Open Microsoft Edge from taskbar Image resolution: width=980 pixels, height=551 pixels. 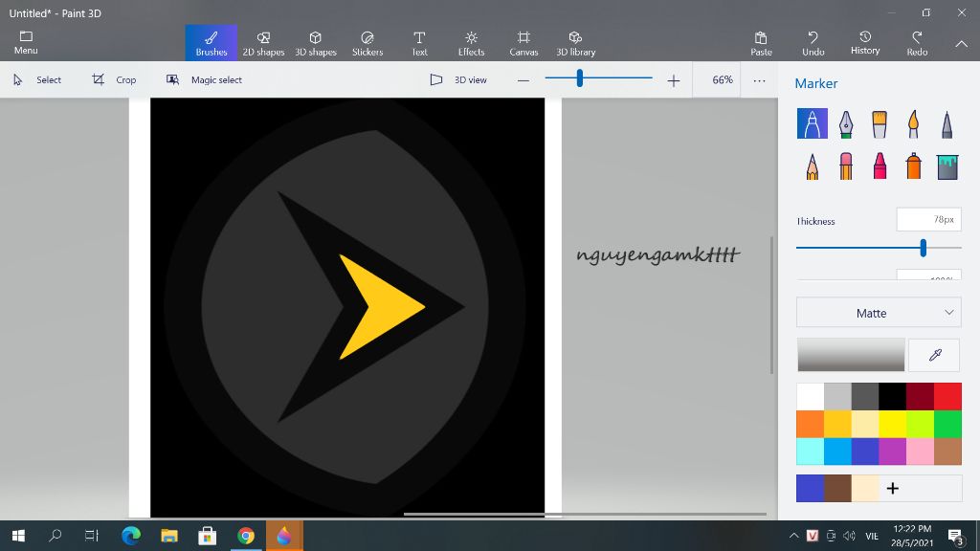tap(130, 536)
